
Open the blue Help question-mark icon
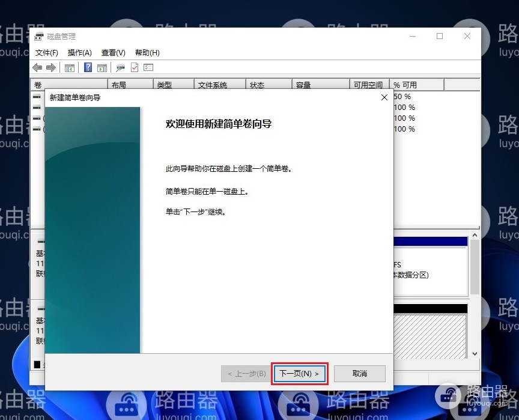click(88, 67)
